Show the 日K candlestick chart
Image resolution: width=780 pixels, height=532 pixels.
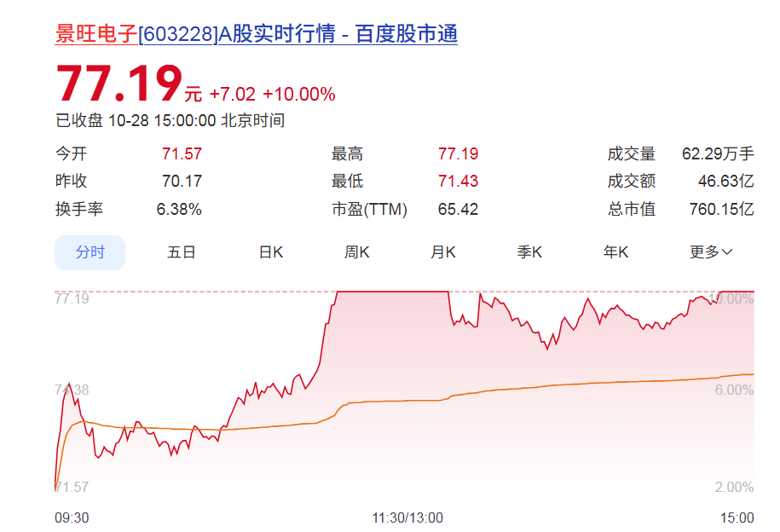click(x=271, y=252)
